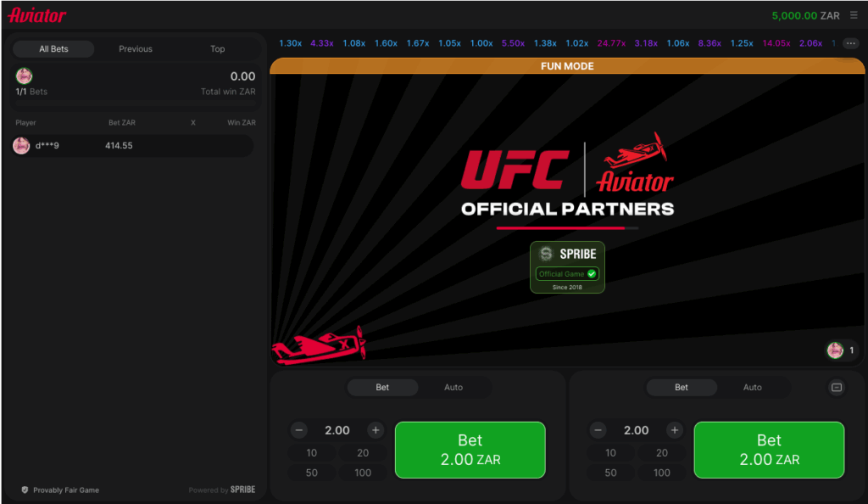The image size is (868, 504).
Task: Open the 1.06x round result
Action: click(678, 43)
